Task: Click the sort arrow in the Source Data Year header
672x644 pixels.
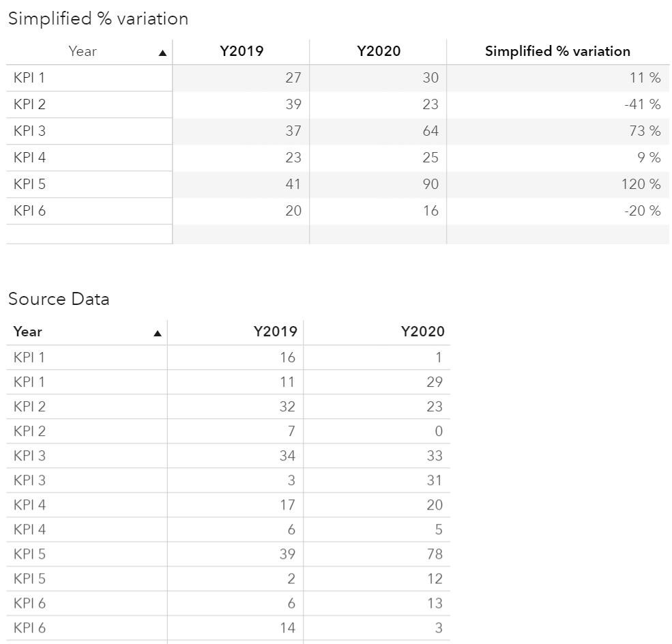Action: tap(158, 334)
